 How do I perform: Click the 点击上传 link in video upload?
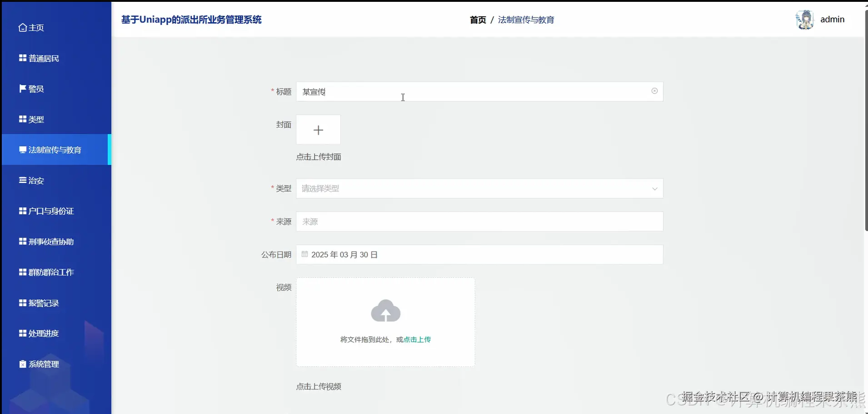tap(417, 339)
